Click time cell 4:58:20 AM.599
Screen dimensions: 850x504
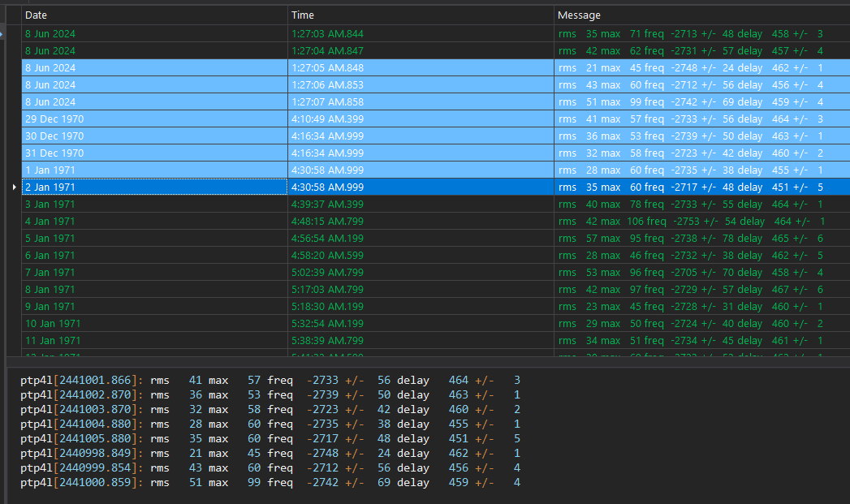coord(421,256)
